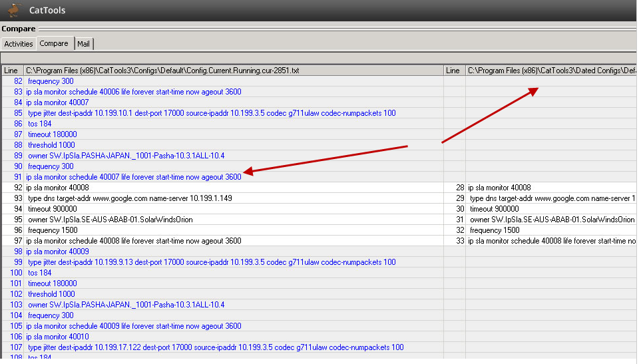Screen dimensions: 639x364
Task: Switch to the Activities tab
Action: click(x=19, y=44)
